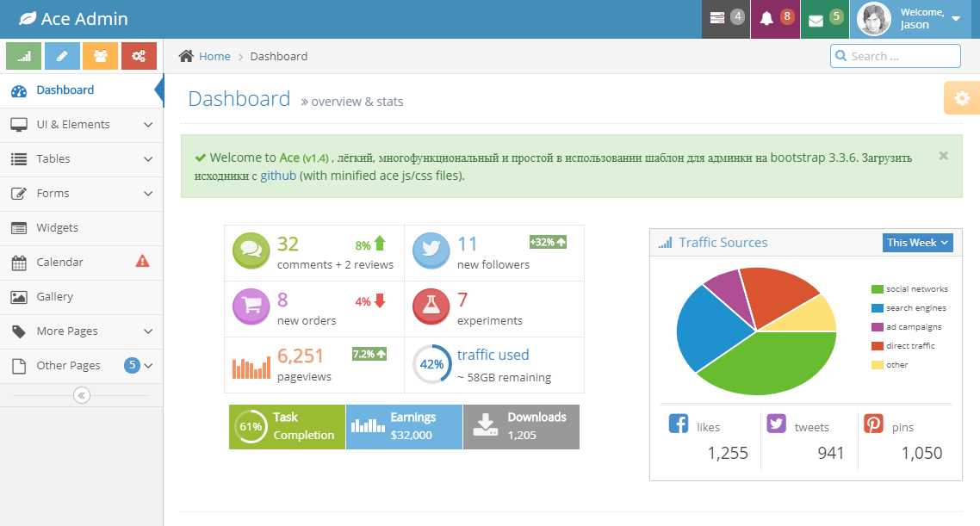The width and height of the screenshot is (980, 526).
Task: Click the green signal chart shortcut button
Action: click(24, 56)
